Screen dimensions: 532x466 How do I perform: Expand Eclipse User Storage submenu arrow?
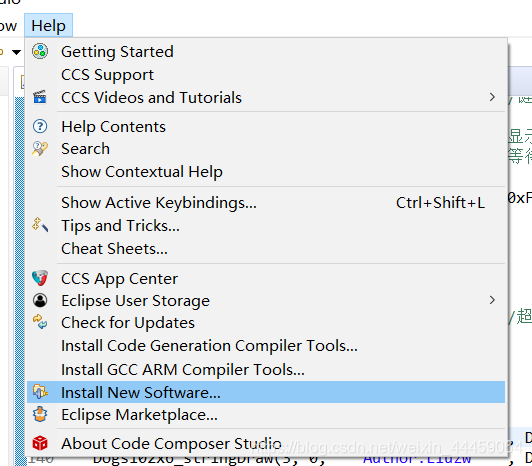[x=492, y=300]
